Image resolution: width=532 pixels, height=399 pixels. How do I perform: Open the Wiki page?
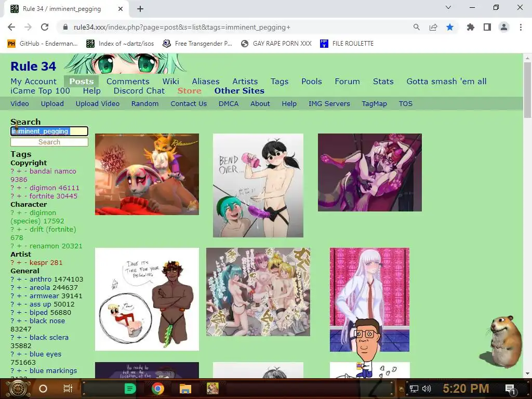tap(170, 82)
